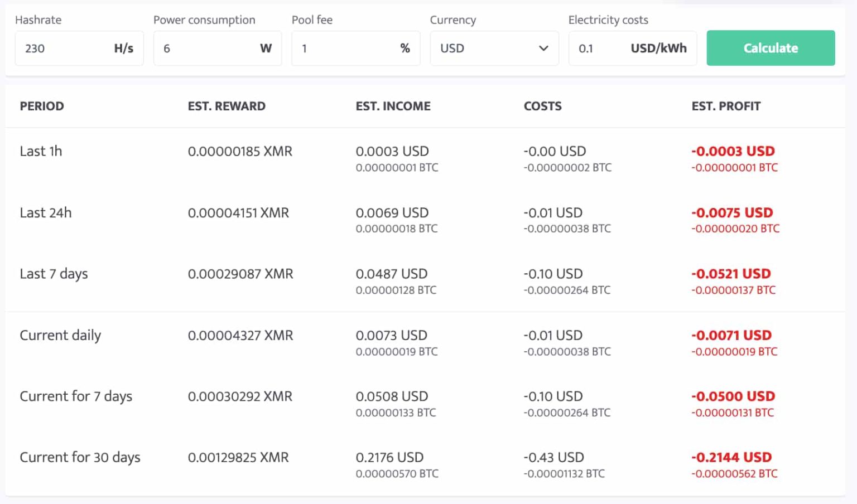Click income value 0.00000570 BTC
The width and height of the screenshot is (857, 504).
tap(397, 473)
